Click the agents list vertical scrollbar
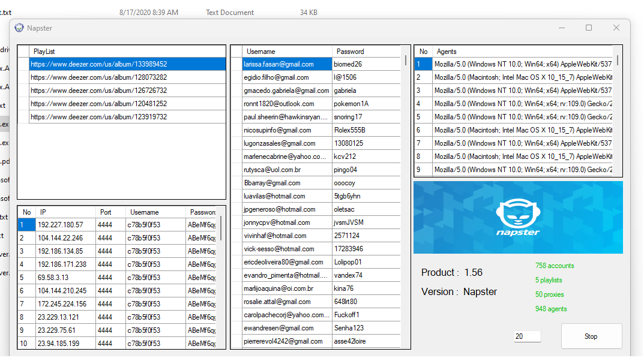Viewport: 644px width, 364px height. click(618, 60)
